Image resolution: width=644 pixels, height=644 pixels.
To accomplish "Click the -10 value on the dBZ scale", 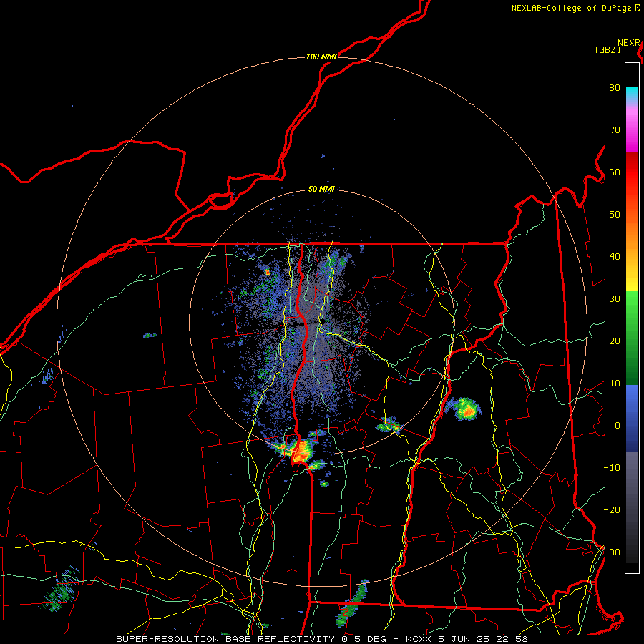I will [x=612, y=468].
